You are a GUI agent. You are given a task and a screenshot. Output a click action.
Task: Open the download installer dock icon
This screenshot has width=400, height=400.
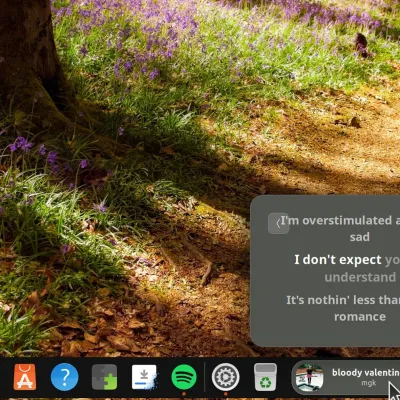tap(144, 377)
